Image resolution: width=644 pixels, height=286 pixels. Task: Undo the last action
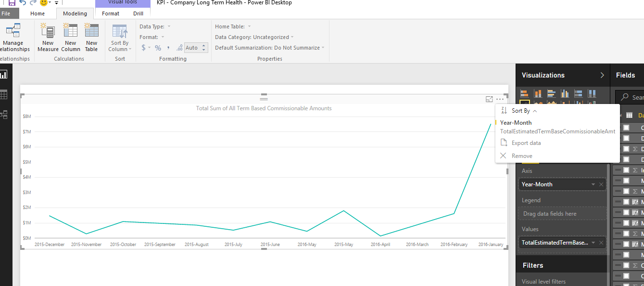pos(23,2)
